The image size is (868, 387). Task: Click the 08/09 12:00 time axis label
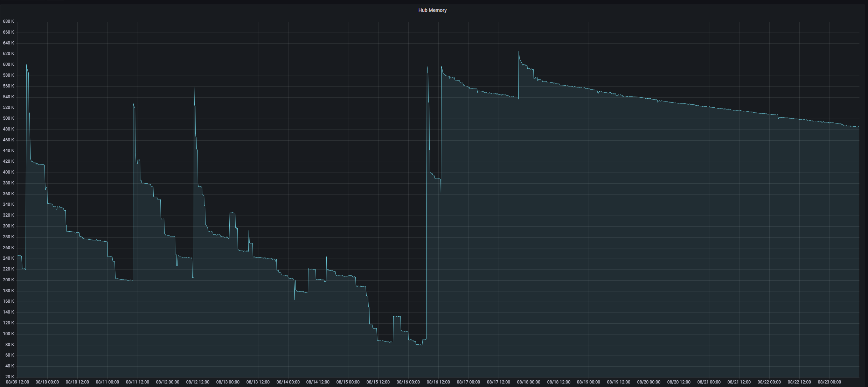coord(18,382)
